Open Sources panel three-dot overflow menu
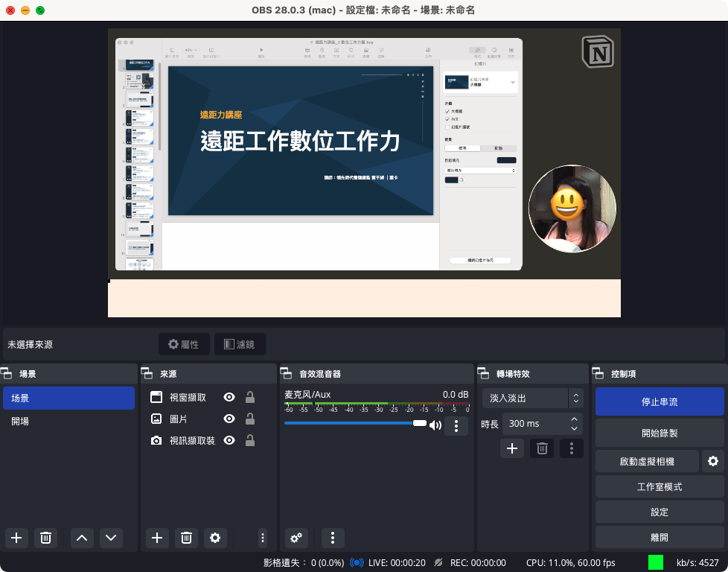Image resolution: width=728 pixels, height=572 pixels. click(263, 538)
